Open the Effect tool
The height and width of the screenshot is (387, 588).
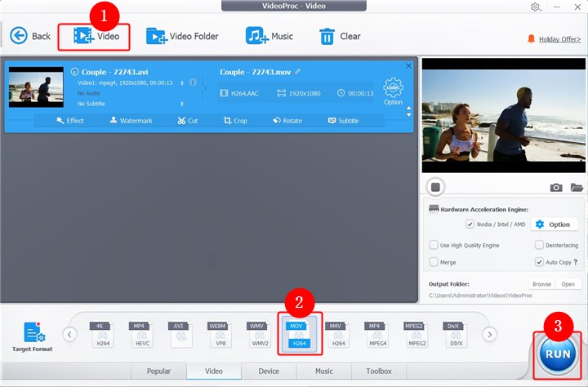[69, 120]
